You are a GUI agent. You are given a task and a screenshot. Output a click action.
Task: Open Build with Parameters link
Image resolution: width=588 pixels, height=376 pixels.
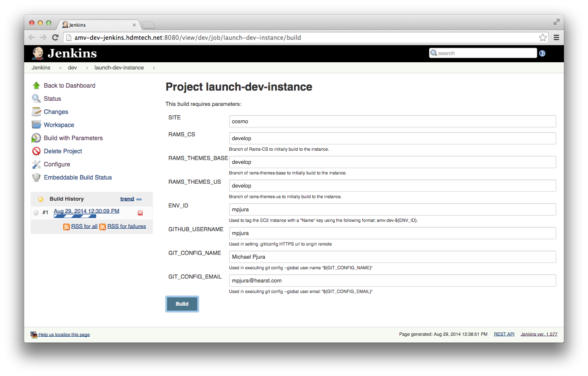(x=73, y=138)
